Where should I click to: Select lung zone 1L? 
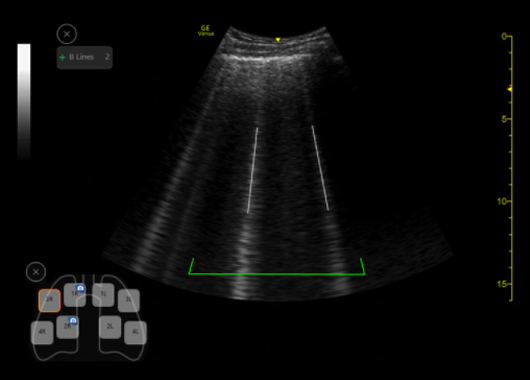pos(103,295)
